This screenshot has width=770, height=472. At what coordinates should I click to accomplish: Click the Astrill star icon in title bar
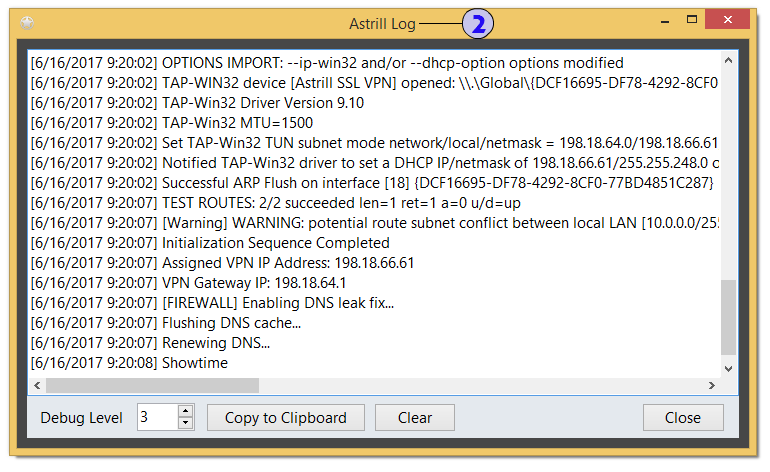tap(27, 23)
